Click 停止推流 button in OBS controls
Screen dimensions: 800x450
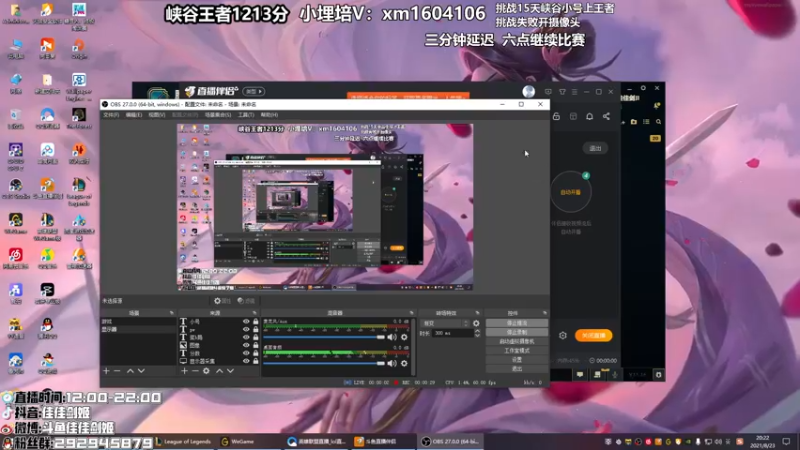click(x=517, y=323)
